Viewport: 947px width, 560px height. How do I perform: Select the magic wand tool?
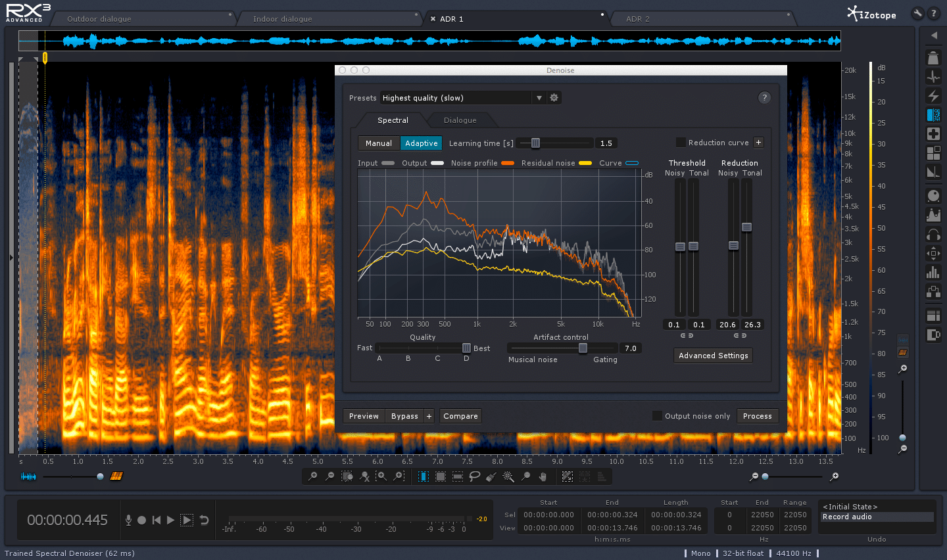pyautogui.click(x=508, y=477)
